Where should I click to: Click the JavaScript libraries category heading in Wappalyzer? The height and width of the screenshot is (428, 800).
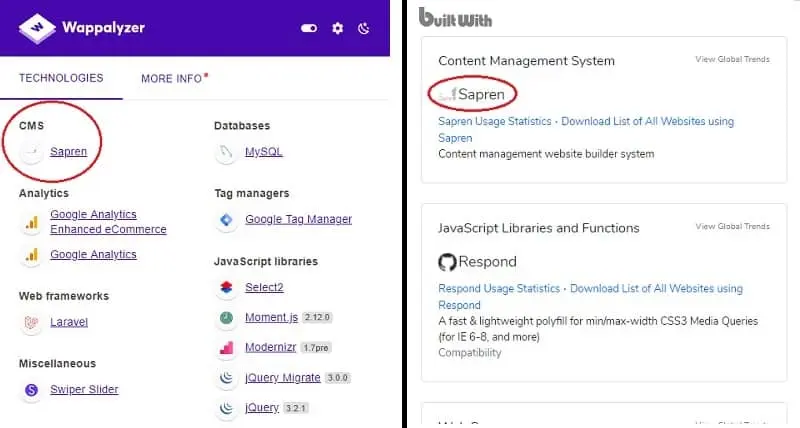click(266, 261)
